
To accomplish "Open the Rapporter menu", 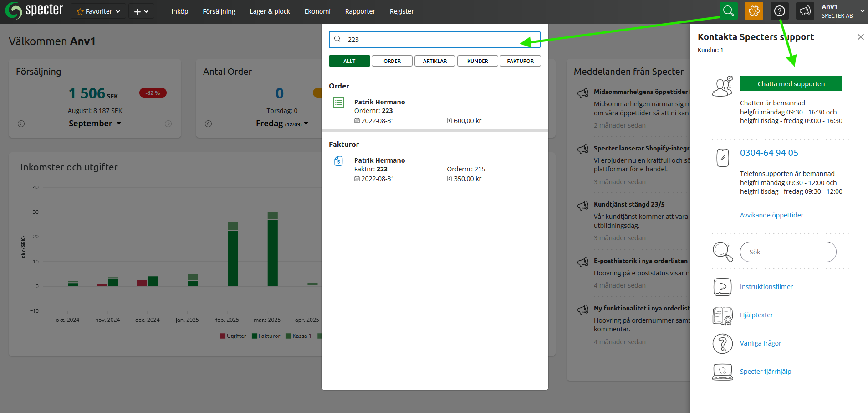I will (360, 11).
